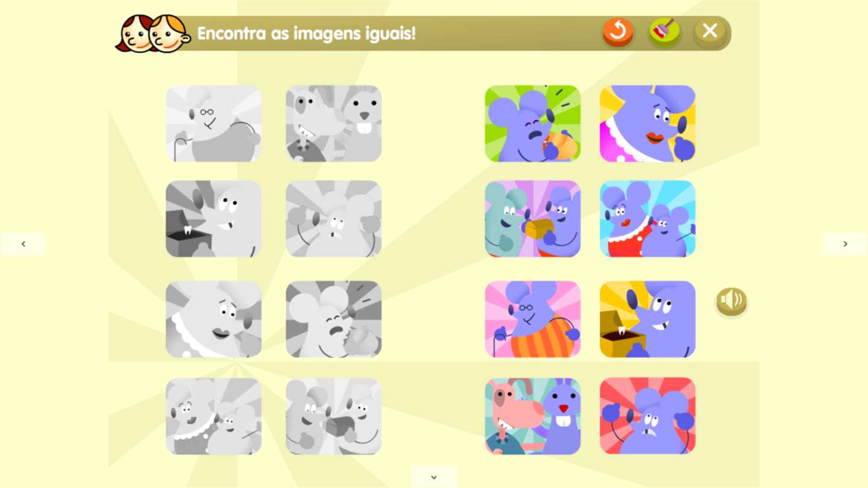Screen dimensions: 868x488
Task: Click the orange restart arrow button
Action: (618, 32)
